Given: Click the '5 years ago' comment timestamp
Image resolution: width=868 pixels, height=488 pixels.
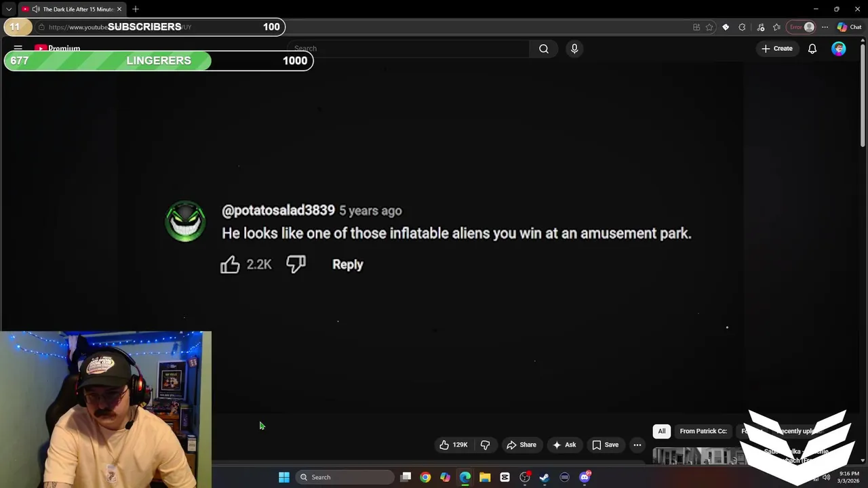Looking at the screenshot, I should (370, 211).
